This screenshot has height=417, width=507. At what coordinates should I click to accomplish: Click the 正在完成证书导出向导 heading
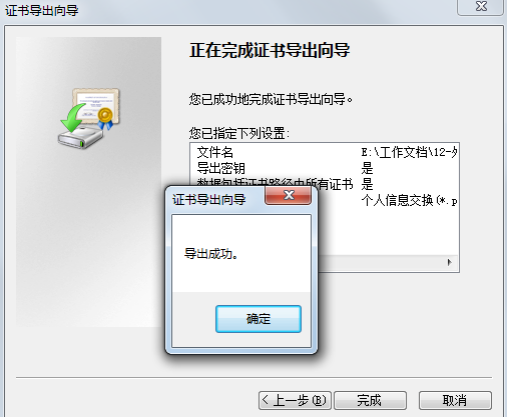270,51
